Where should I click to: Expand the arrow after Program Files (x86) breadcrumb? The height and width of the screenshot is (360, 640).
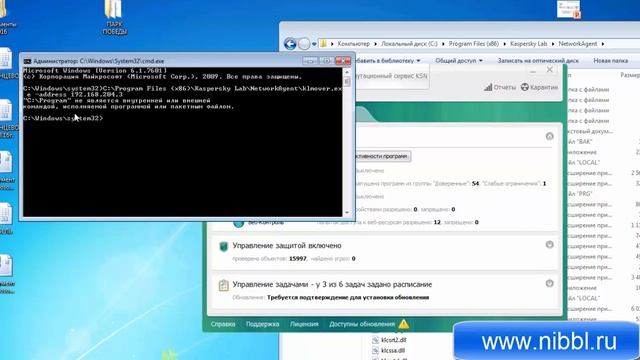[504, 44]
